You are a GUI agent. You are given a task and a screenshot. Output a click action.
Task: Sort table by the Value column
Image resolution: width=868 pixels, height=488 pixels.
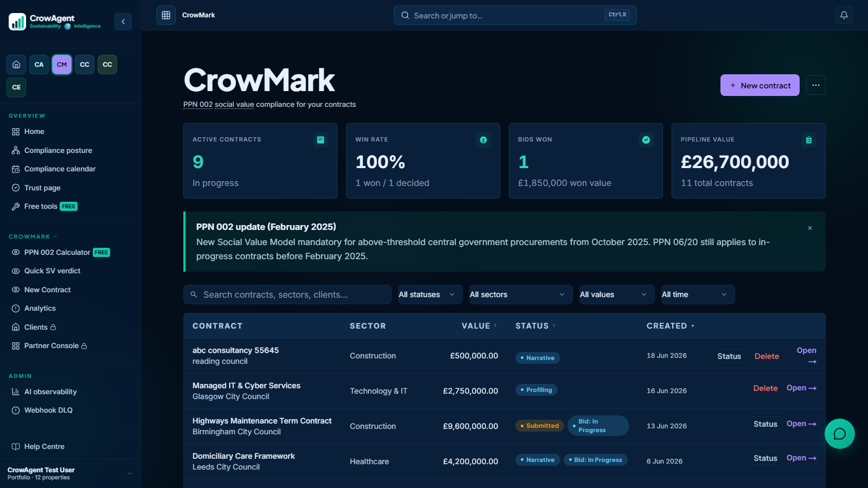[x=479, y=326]
